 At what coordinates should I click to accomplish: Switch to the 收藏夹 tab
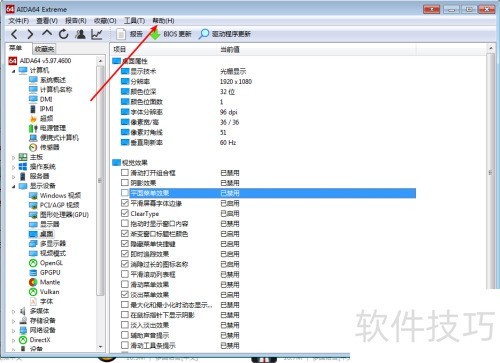coord(44,49)
